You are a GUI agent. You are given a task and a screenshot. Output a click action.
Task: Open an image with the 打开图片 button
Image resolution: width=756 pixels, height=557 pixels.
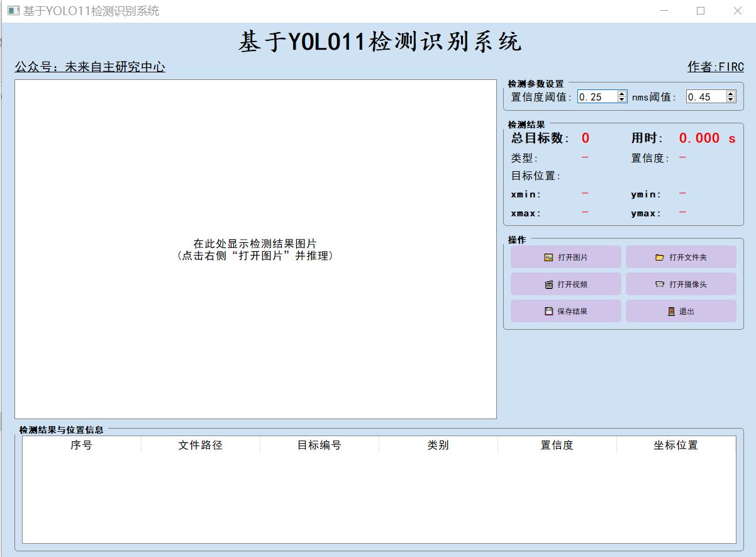tap(565, 257)
